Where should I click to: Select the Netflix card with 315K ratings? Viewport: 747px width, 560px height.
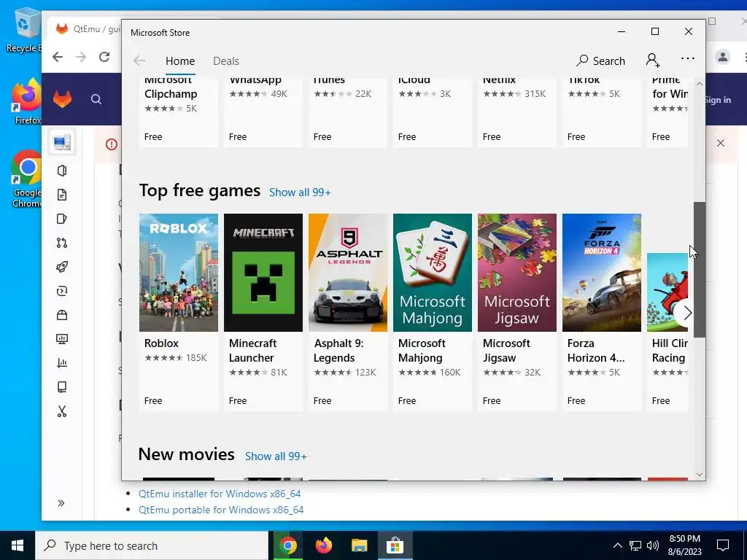click(517, 112)
